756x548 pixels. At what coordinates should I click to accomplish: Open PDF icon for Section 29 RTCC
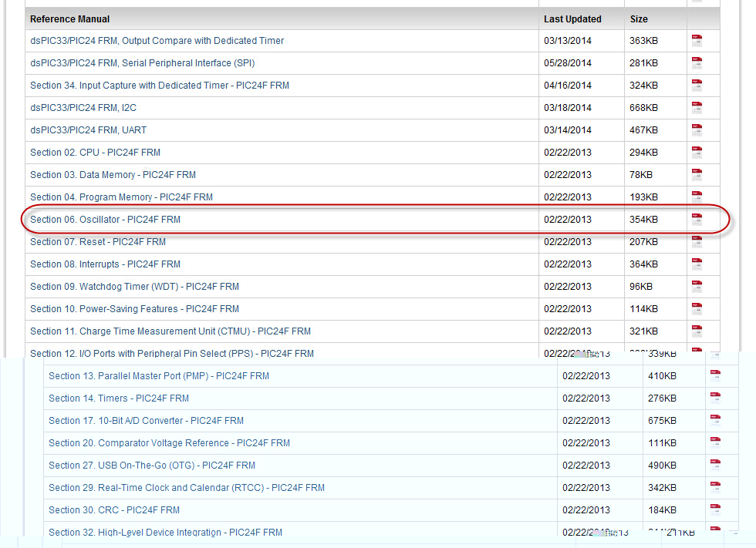click(x=715, y=487)
